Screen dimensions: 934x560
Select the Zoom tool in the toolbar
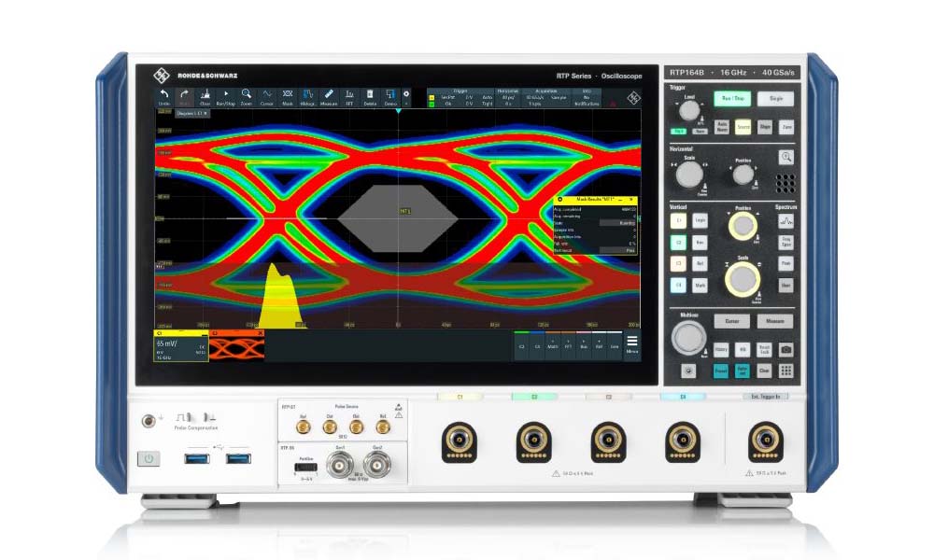click(247, 97)
